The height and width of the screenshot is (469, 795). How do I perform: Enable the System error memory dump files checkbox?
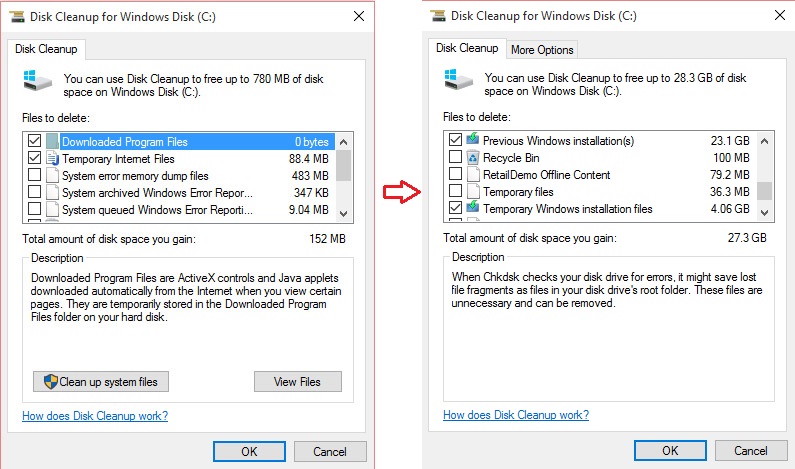[x=35, y=176]
